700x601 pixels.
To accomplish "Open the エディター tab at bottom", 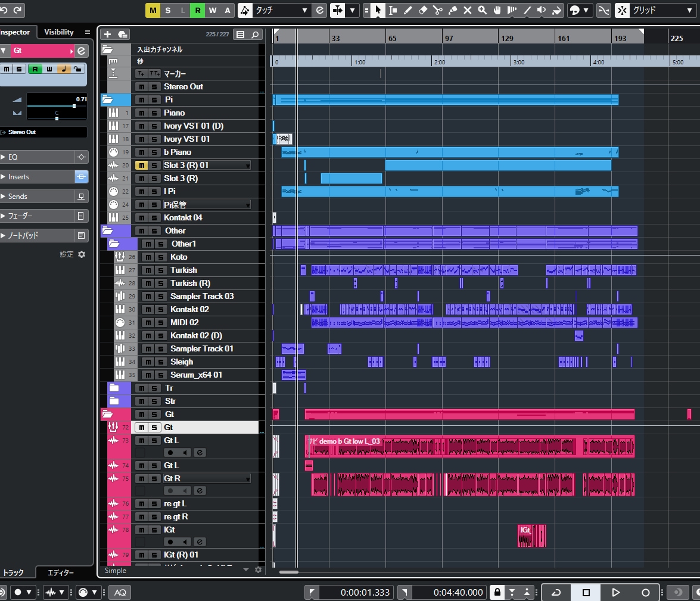I will [x=61, y=572].
